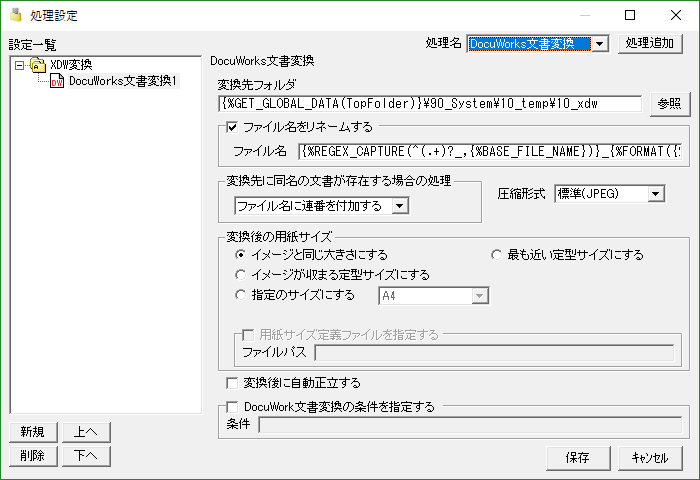Select イメージと同じ大きさにする radio button
Viewport: 700px width, 480px height.
click(240, 255)
